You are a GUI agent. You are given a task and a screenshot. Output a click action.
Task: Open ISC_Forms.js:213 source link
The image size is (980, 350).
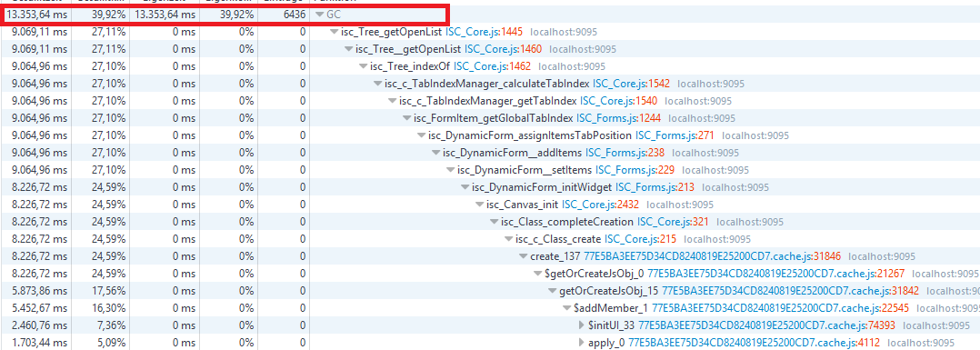coord(655,187)
